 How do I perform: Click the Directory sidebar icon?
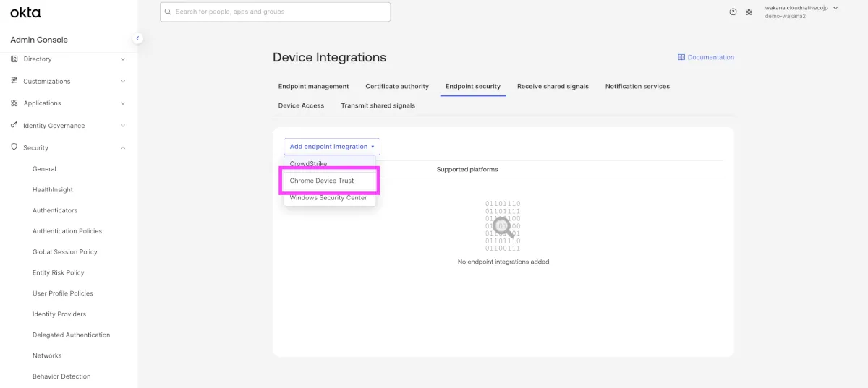point(14,59)
